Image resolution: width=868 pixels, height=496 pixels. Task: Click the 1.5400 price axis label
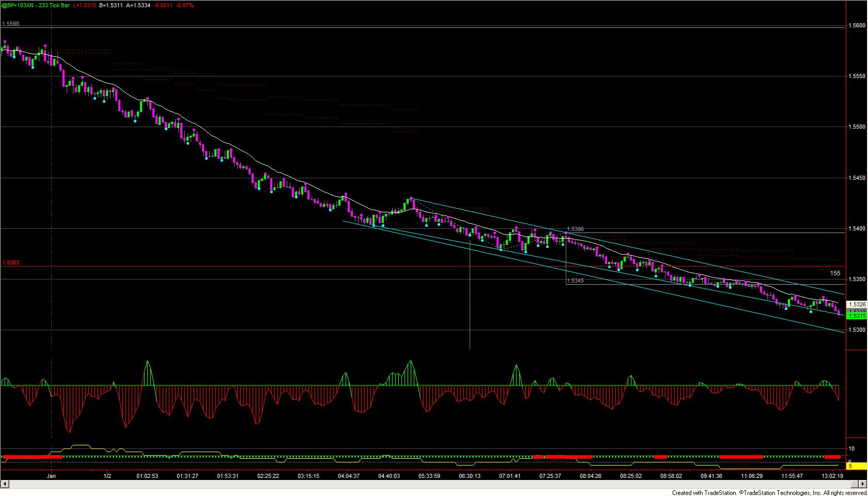857,228
